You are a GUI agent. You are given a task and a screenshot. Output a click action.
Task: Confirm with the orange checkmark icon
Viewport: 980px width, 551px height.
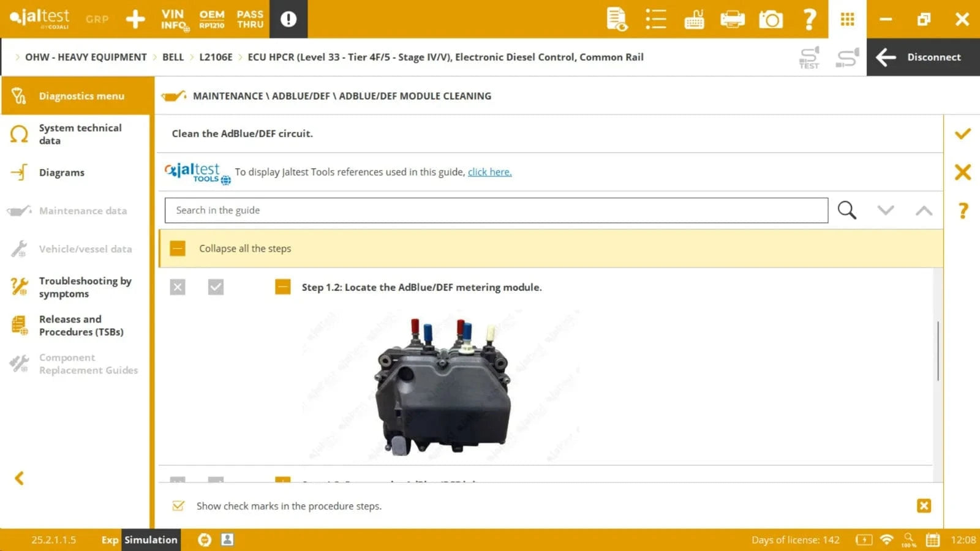click(963, 133)
